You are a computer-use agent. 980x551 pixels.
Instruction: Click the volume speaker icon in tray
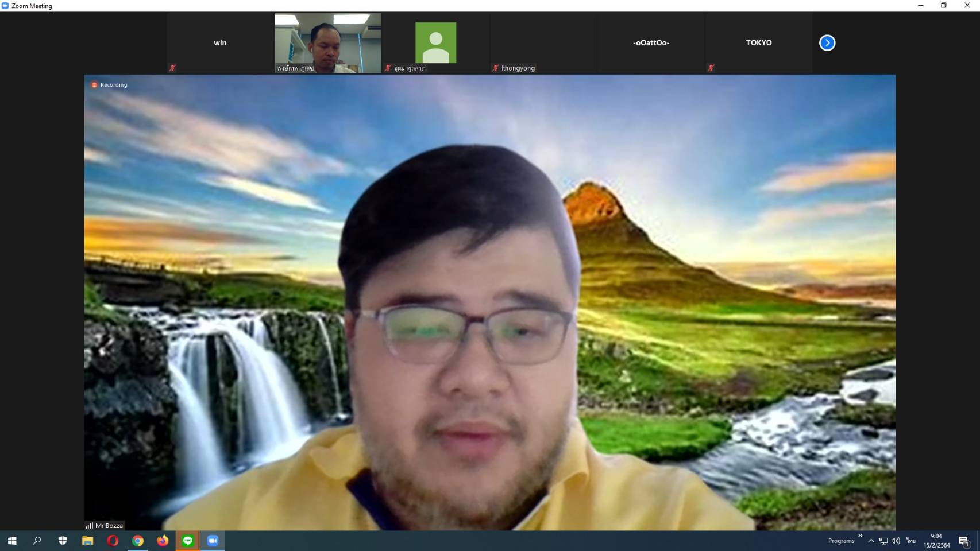click(x=896, y=541)
